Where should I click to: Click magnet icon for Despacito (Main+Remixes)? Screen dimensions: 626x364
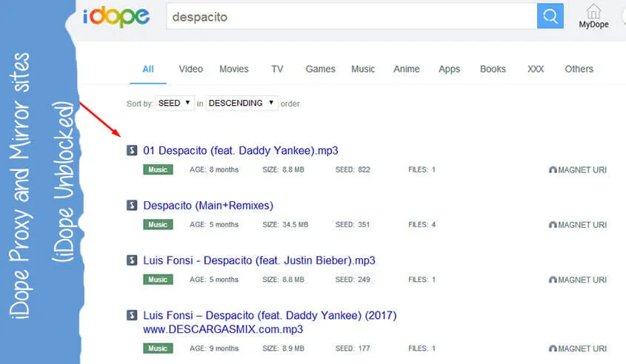pyautogui.click(x=553, y=225)
